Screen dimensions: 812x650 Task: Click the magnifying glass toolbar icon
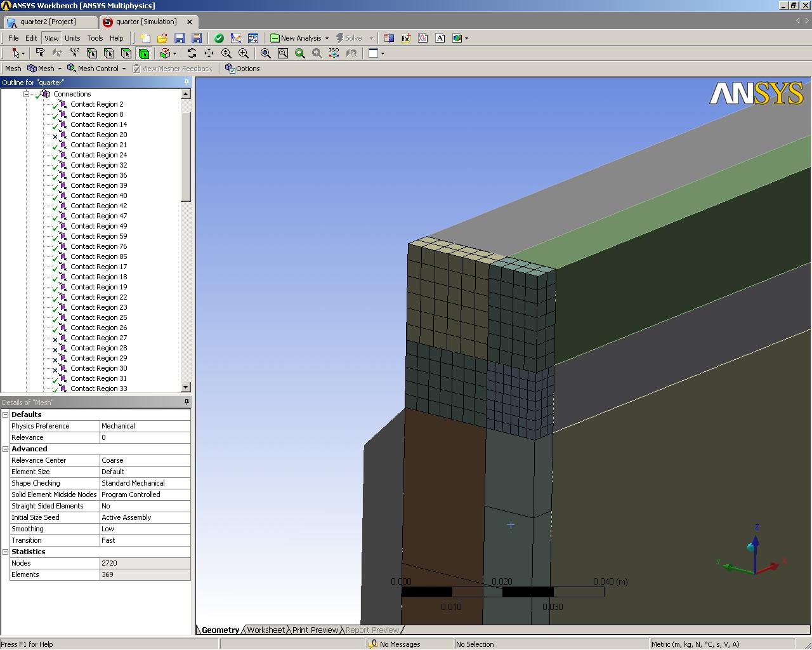click(283, 53)
